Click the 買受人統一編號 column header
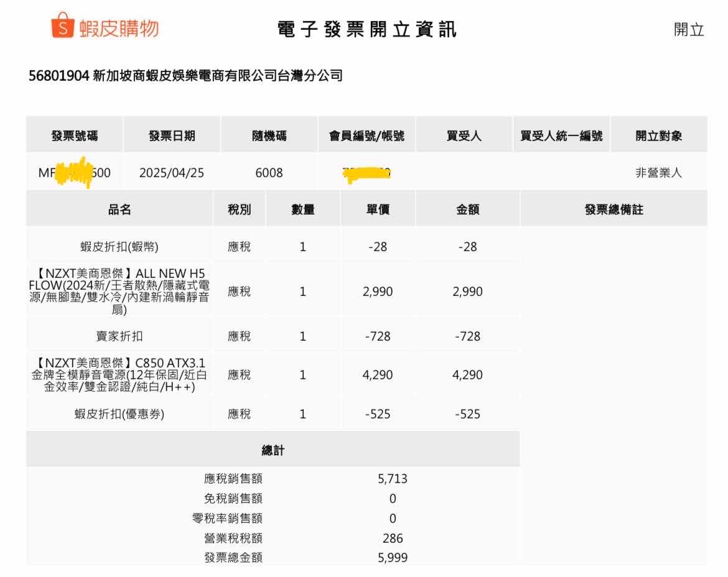Image resolution: width=728 pixels, height=577 pixels. 561,136
